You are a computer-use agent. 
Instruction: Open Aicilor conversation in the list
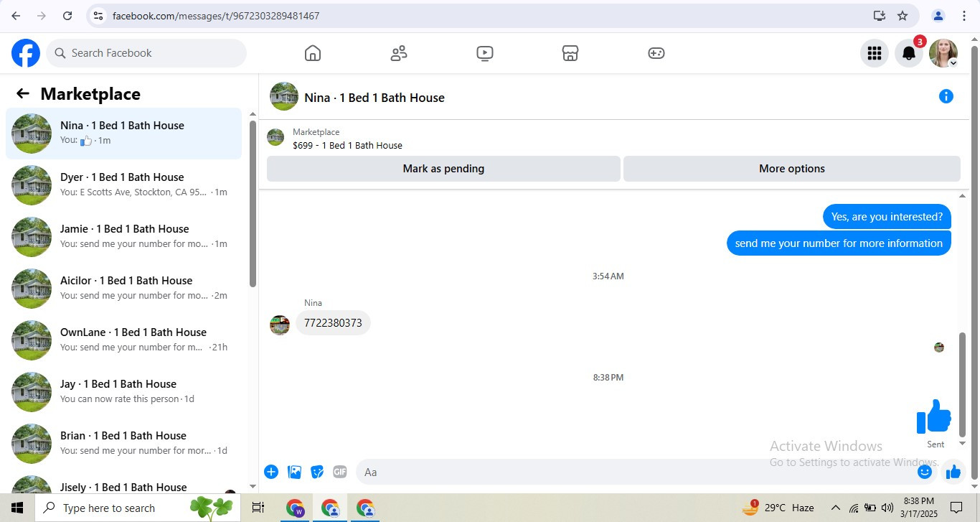(x=123, y=289)
